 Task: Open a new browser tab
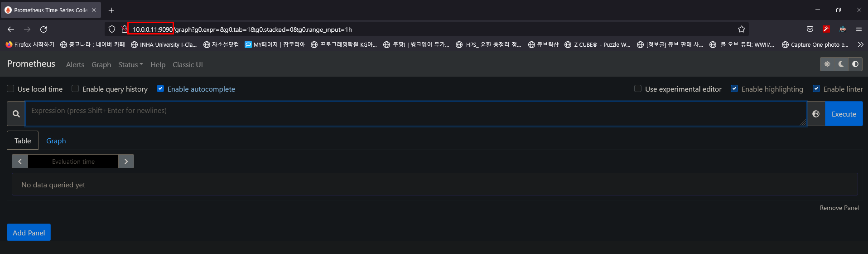click(111, 10)
